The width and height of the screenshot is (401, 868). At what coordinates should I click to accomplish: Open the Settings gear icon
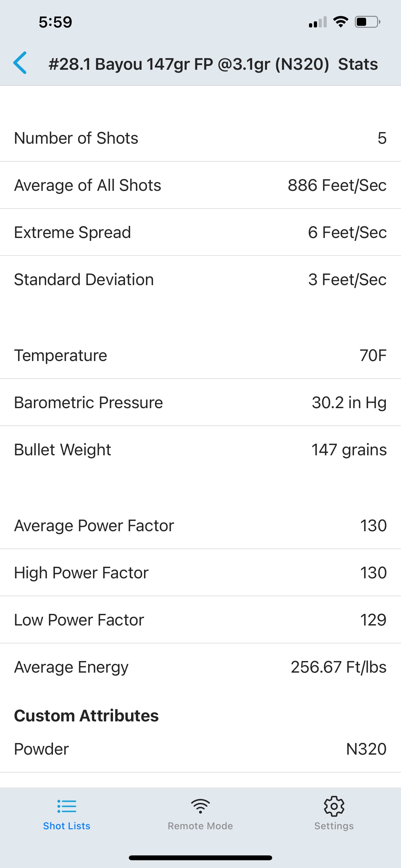point(334,806)
